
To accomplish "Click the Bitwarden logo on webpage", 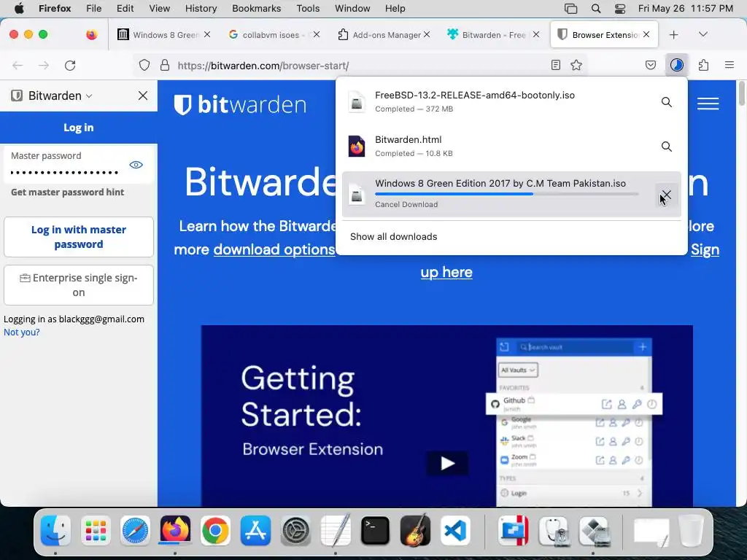I will click(240, 104).
